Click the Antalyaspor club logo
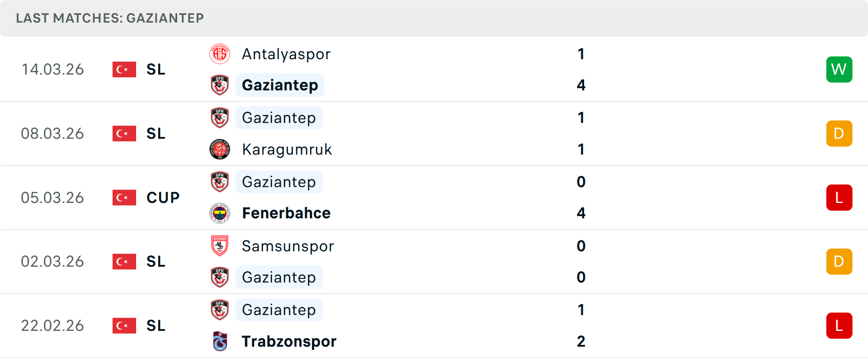 (x=220, y=54)
